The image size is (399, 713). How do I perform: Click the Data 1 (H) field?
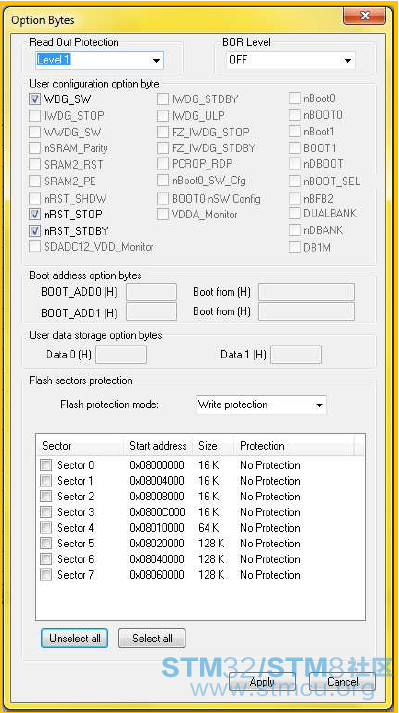(296, 354)
